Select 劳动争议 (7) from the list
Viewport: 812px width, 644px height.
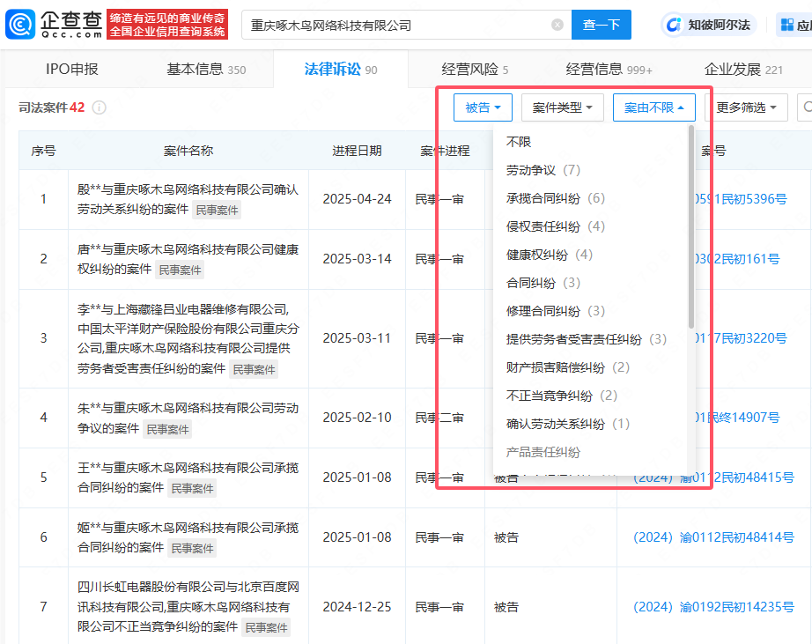click(x=543, y=170)
